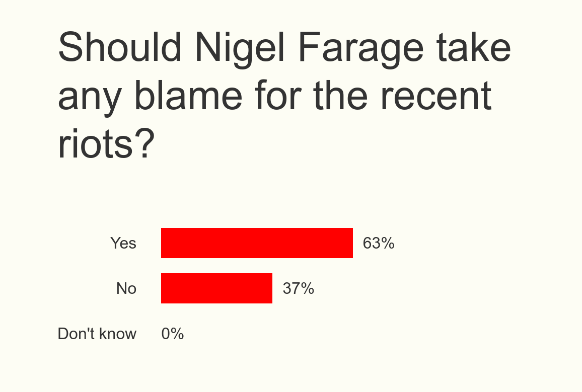Click the red Yes bar
Image resolution: width=582 pixels, height=392 pixels.
(257, 243)
